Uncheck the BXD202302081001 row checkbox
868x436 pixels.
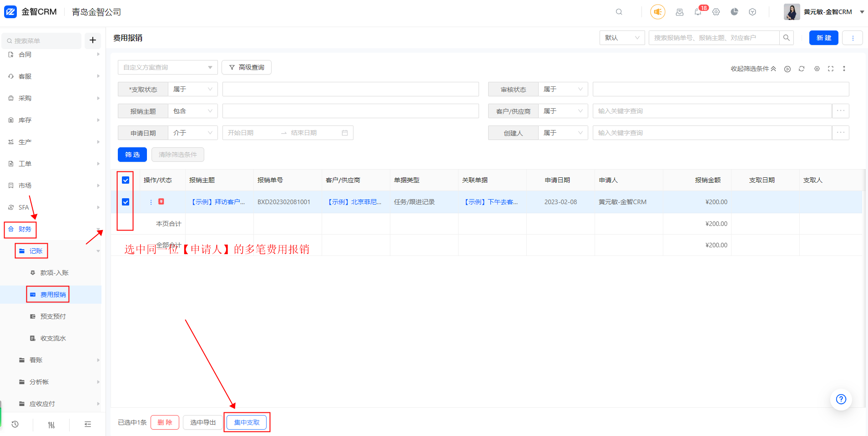pos(126,202)
